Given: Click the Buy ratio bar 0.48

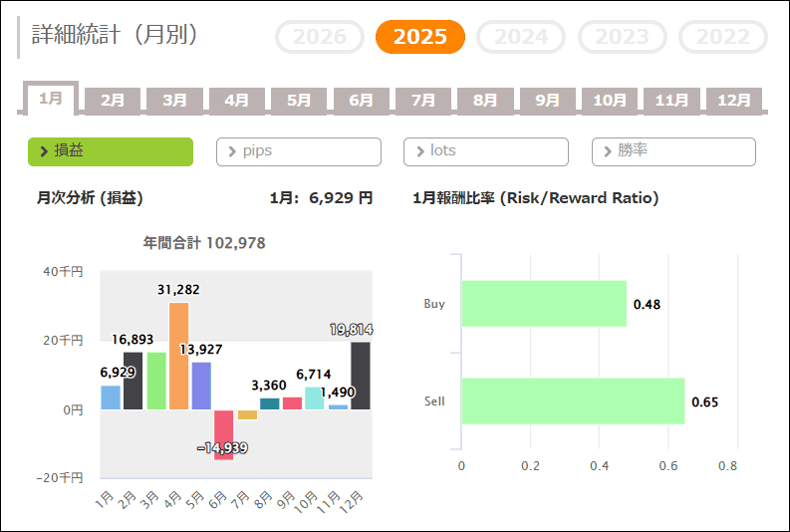Looking at the screenshot, I should [543, 304].
